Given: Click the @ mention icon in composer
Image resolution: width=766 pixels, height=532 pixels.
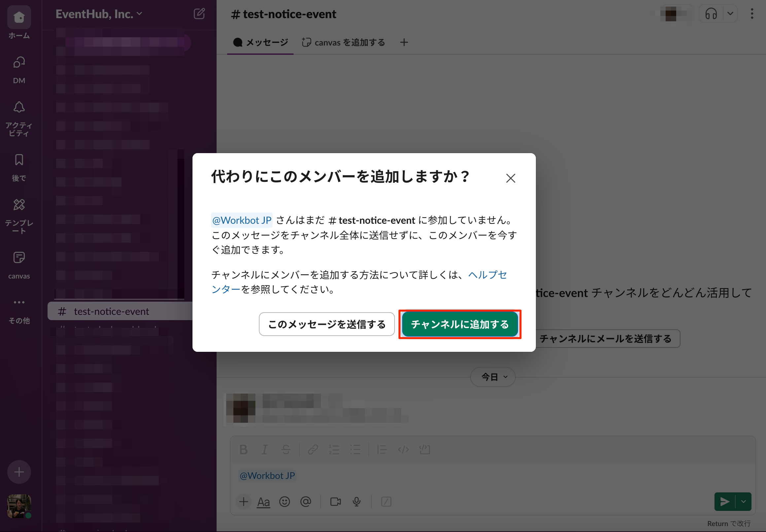Looking at the screenshot, I should click(305, 502).
